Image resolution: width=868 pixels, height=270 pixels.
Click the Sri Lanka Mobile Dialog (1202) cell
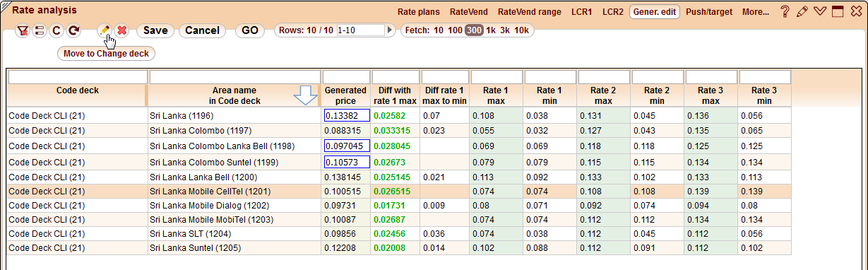pos(234,205)
